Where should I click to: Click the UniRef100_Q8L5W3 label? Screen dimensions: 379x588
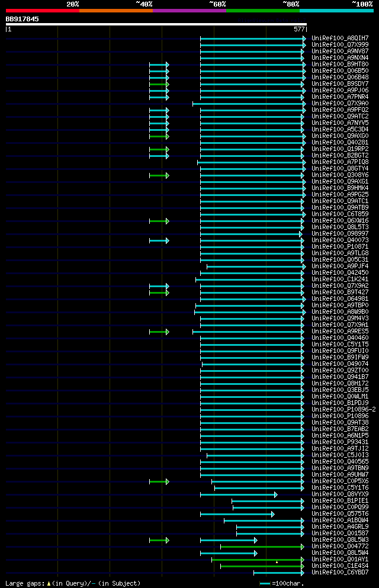coord(340,539)
